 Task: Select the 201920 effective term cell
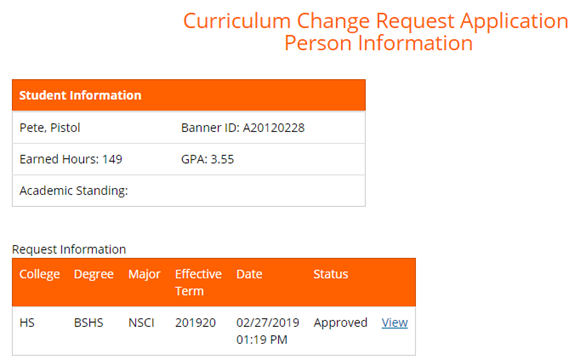[x=195, y=323]
